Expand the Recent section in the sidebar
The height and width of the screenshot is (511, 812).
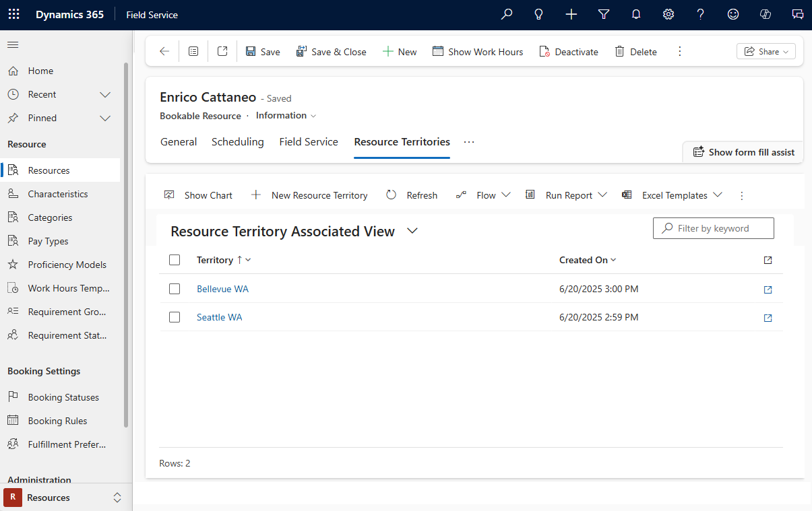tap(104, 94)
